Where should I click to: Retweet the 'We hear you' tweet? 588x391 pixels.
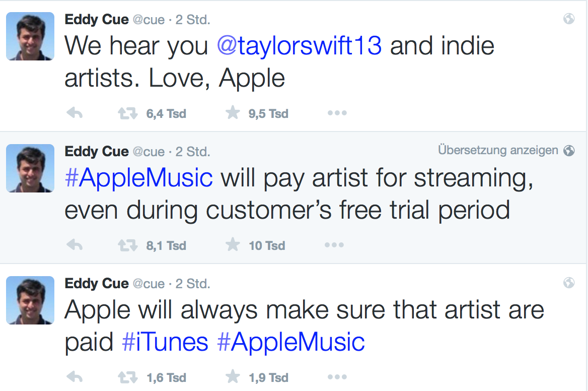point(127,114)
